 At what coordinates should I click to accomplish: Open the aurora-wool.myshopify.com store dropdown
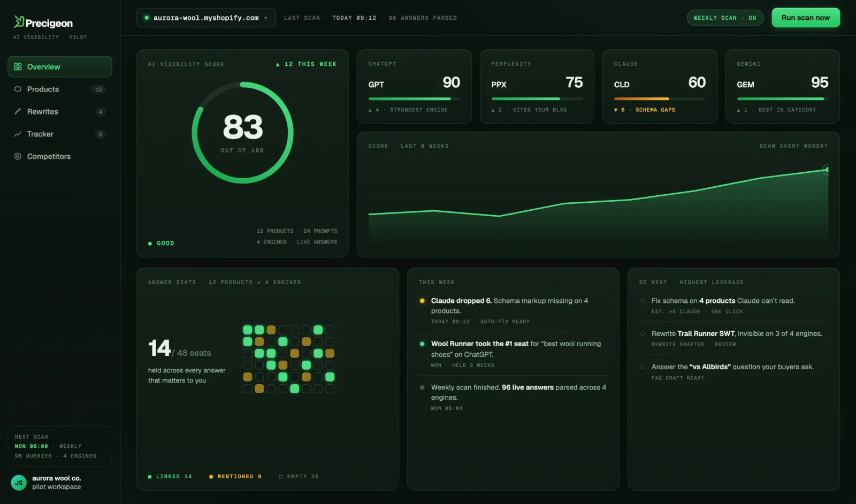[206, 18]
